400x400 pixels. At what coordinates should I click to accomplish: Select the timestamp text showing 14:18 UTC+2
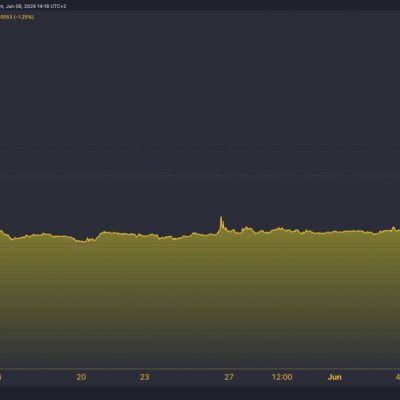click(52, 6)
